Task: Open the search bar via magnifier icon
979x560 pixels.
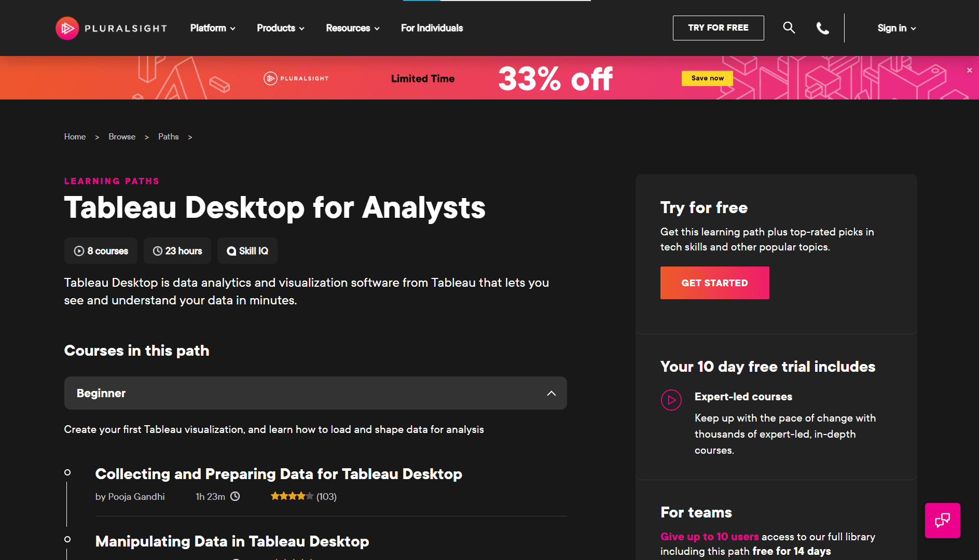Action: pos(789,27)
